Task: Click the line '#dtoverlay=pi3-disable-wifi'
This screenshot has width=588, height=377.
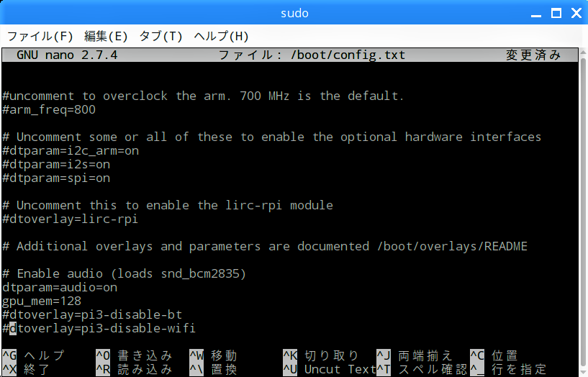Action: click(99, 328)
